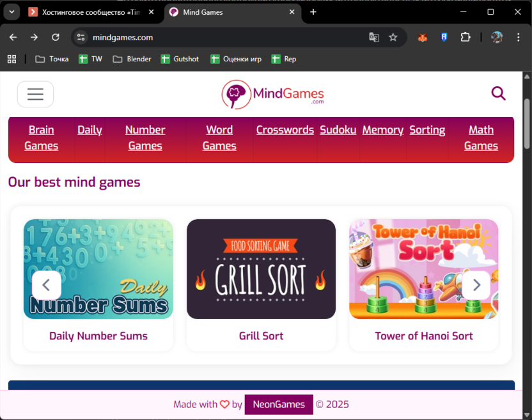Go back using the browser back arrow
This screenshot has height=420, width=532.
tap(13, 37)
